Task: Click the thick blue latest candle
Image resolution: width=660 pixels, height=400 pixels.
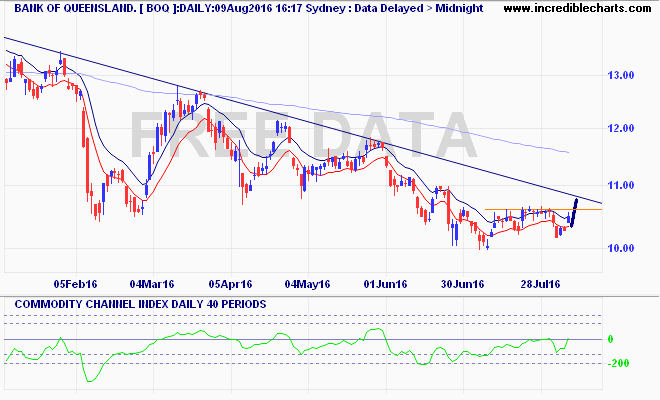Action: click(x=574, y=213)
